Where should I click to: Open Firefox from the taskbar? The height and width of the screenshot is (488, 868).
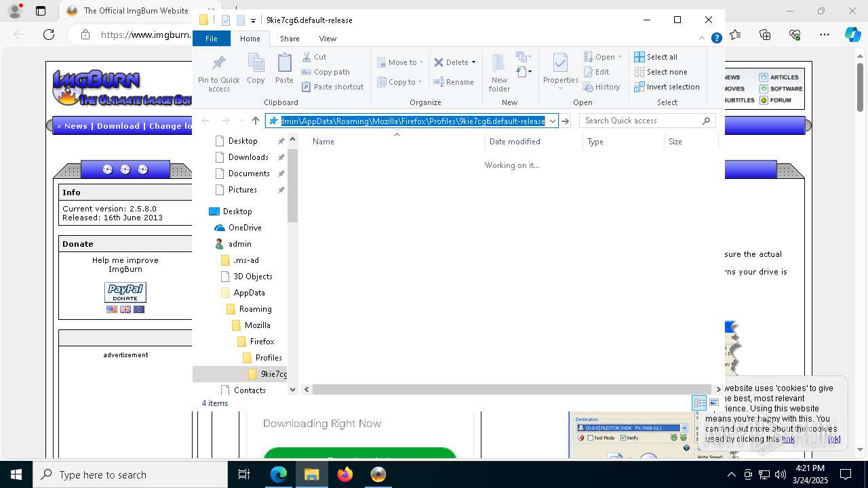click(344, 474)
